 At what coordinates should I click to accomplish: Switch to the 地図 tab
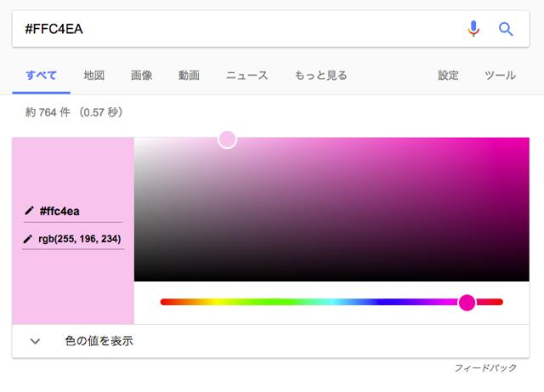(x=94, y=75)
